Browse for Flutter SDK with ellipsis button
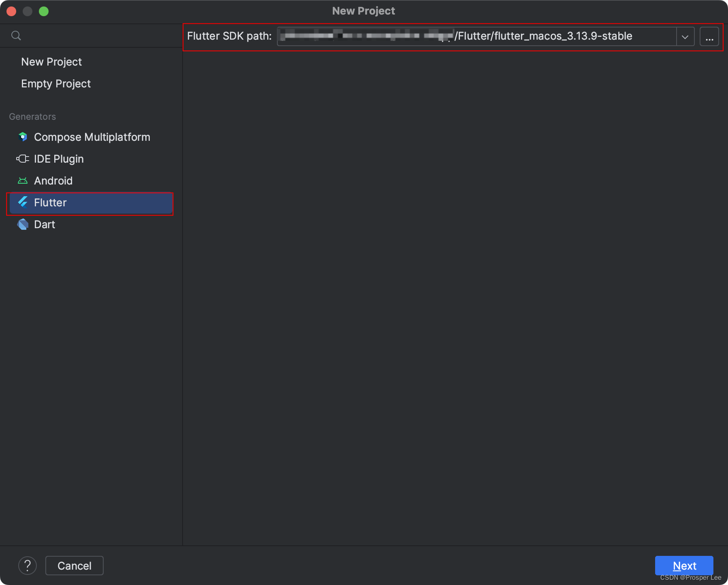The image size is (728, 585). coord(709,36)
